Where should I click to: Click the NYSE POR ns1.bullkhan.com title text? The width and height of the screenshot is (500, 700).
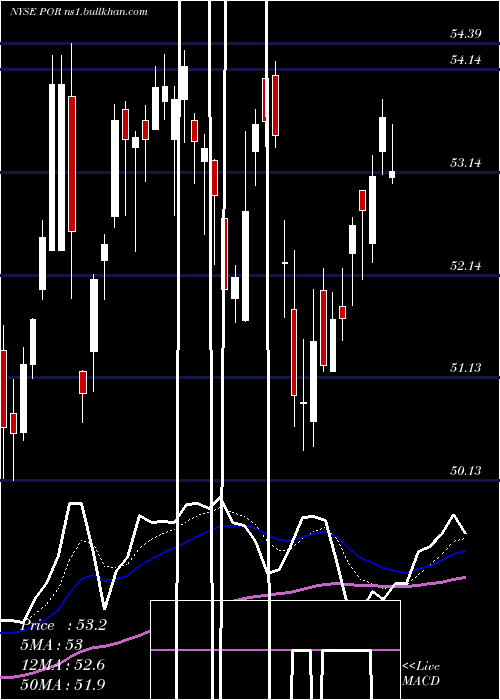tap(79, 12)
